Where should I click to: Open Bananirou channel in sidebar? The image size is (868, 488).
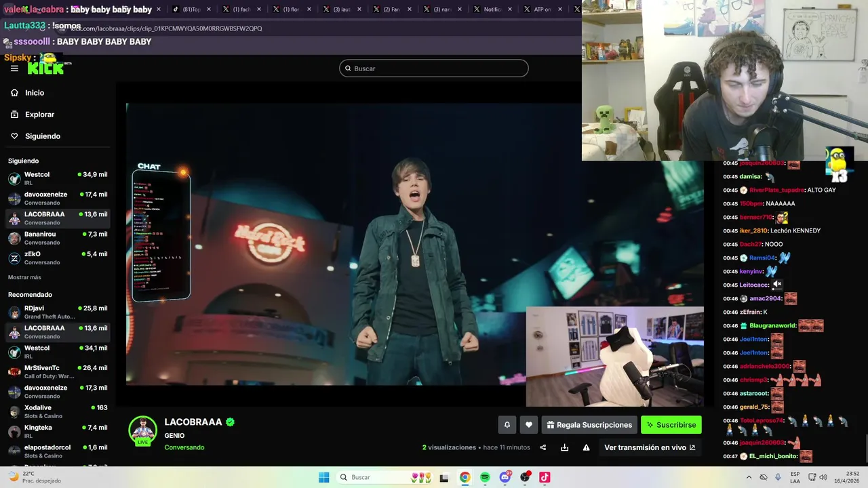click(58, 238)
